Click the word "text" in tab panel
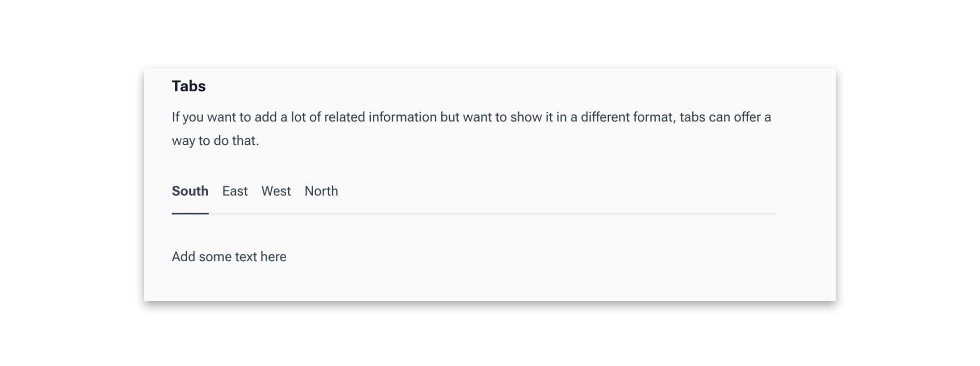 tap(246, 257)
